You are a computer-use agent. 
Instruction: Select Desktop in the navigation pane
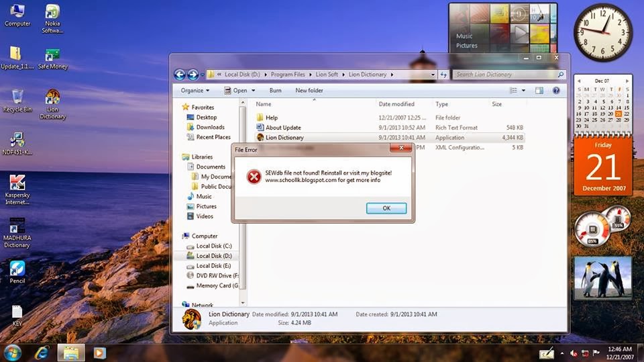click(206, 118)
